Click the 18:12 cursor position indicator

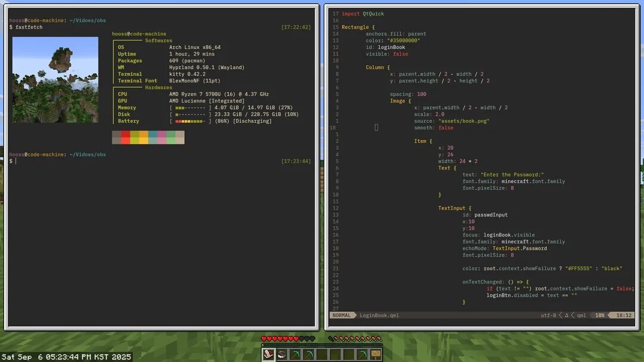point(624,315)
